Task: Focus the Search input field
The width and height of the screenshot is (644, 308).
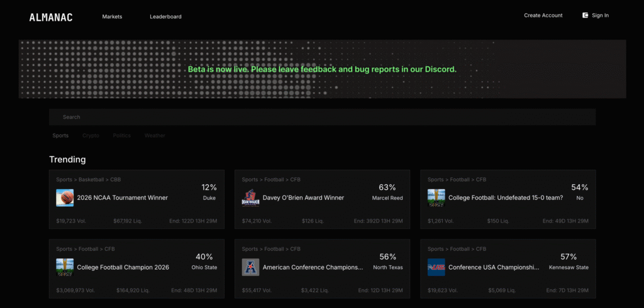Action: 322,117
